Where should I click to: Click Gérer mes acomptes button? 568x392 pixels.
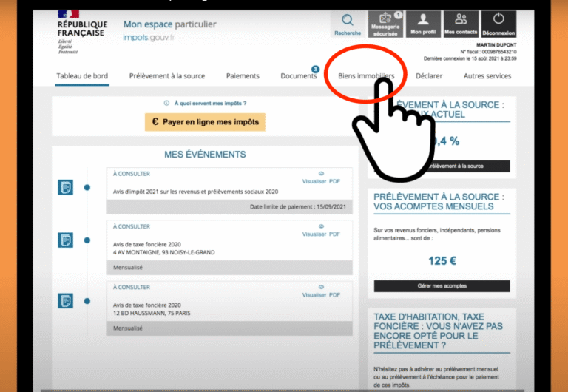tap(442, 285)
